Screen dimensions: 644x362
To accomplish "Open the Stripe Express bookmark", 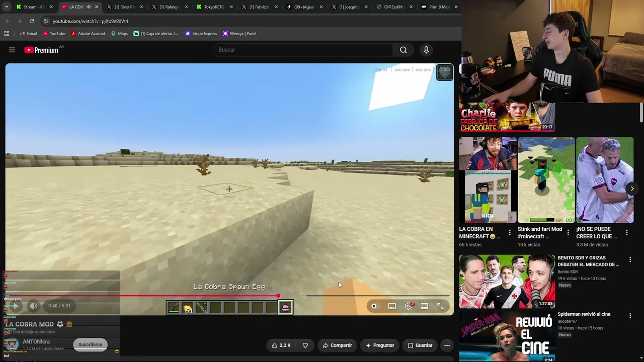I will point(201,33).
